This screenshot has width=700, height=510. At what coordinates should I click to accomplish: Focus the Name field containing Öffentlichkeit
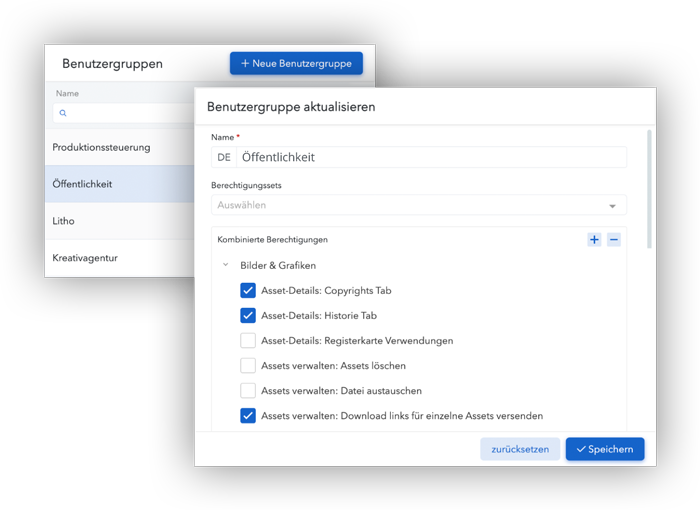tap(431, 157)
